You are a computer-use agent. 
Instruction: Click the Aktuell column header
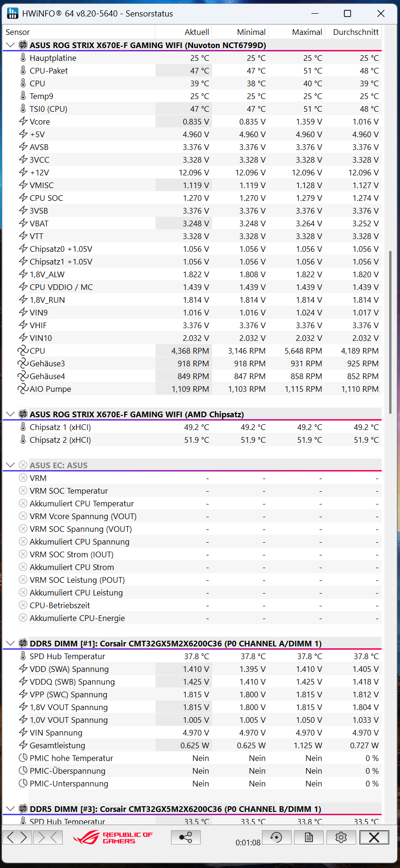[197, 32]
